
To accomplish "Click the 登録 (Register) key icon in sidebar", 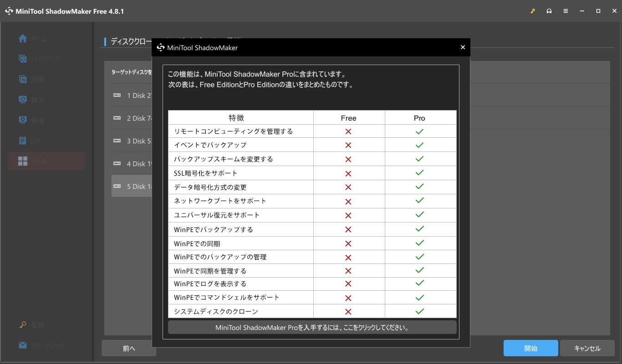I will click(23, 325).
